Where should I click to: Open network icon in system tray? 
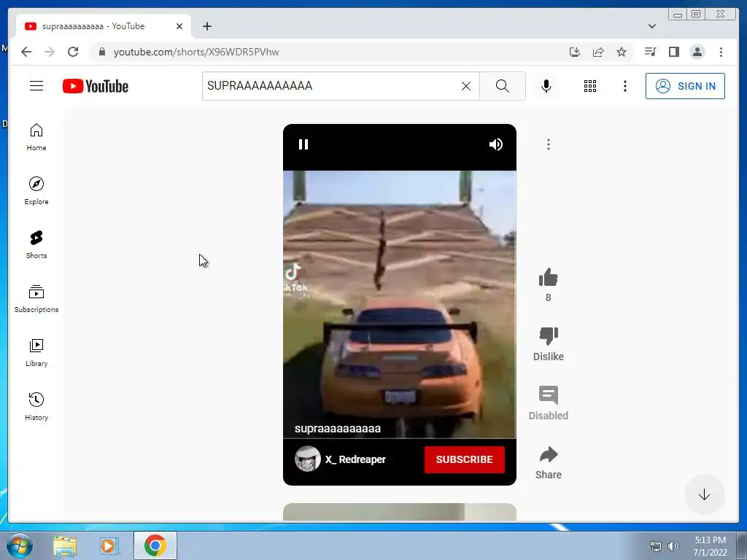click(x=656, y=546)
